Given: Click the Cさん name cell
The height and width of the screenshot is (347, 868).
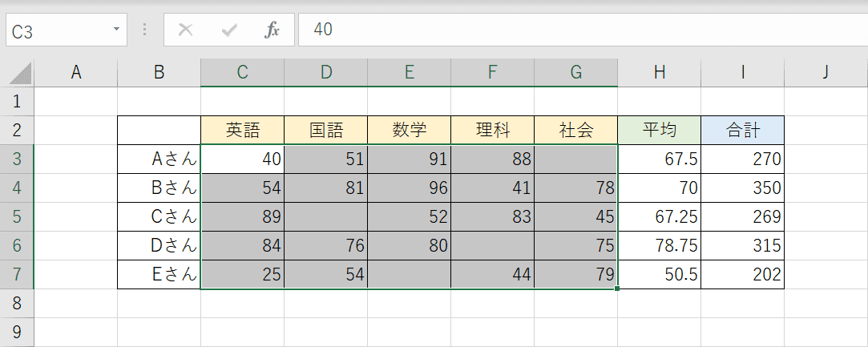Looking at the screenshot, I should pos(159,216).
